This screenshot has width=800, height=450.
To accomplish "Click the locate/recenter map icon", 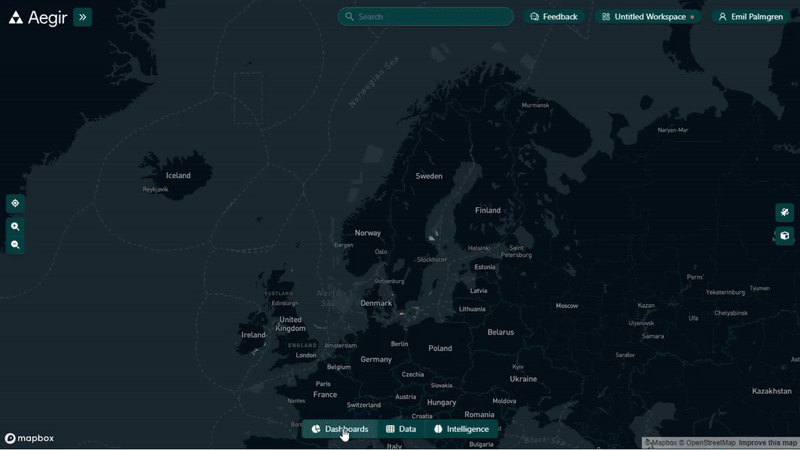I will [x=15, y=203].
